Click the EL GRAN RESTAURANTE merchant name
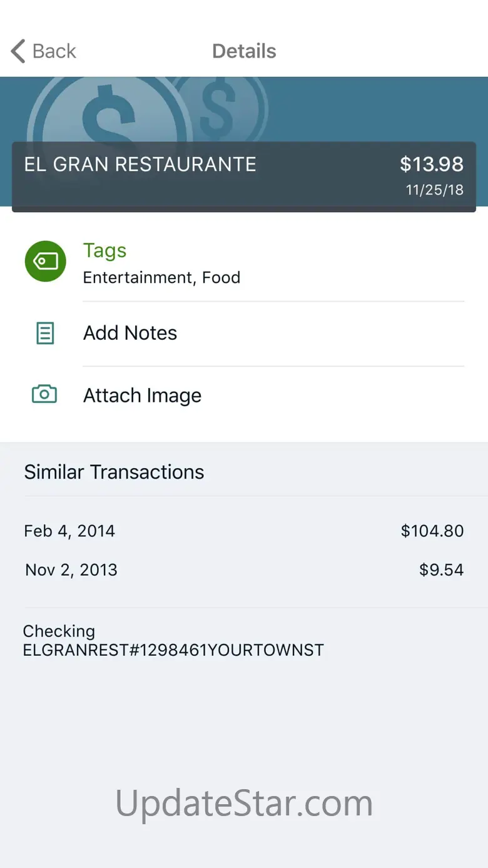488x868 pixels. pos(140,165)
